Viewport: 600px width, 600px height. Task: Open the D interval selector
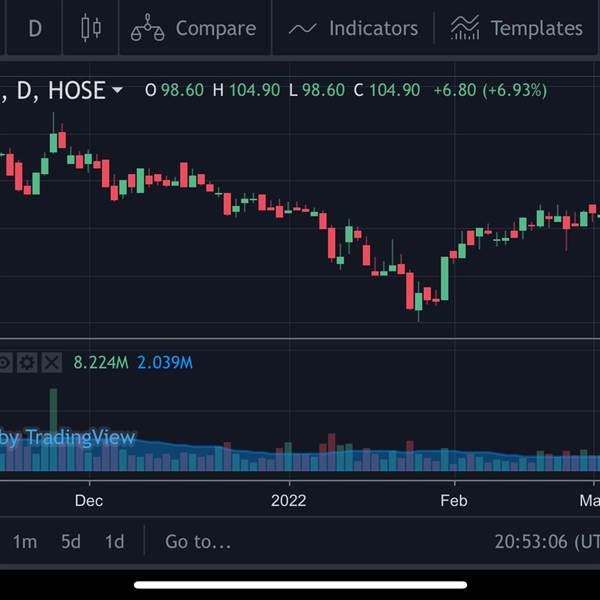pos(35,28)
